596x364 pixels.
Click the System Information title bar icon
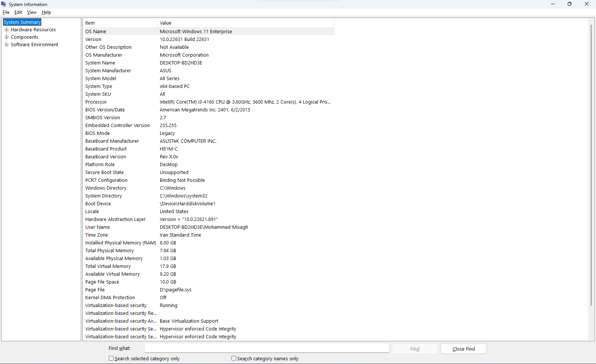[4, 4]
